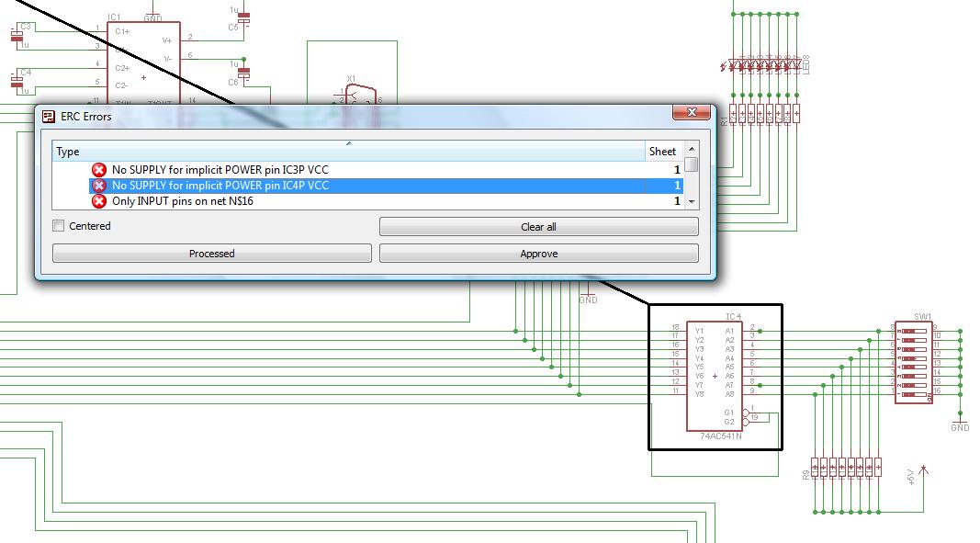Click the GND symbol below SW1
Viewport: 980px width, 543px height.
tap(960, 423)
